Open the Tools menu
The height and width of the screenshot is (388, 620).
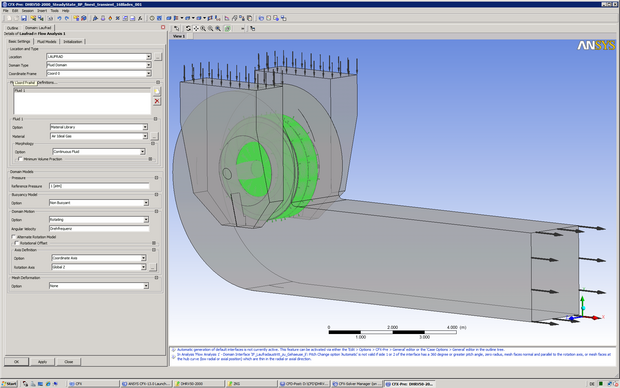55,11
